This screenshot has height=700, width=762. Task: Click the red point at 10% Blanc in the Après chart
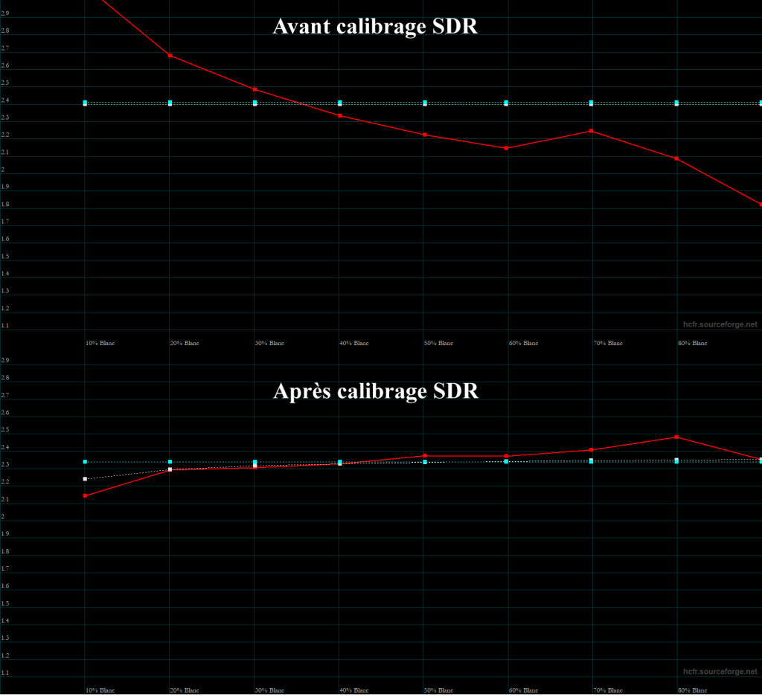click(86, 495)
